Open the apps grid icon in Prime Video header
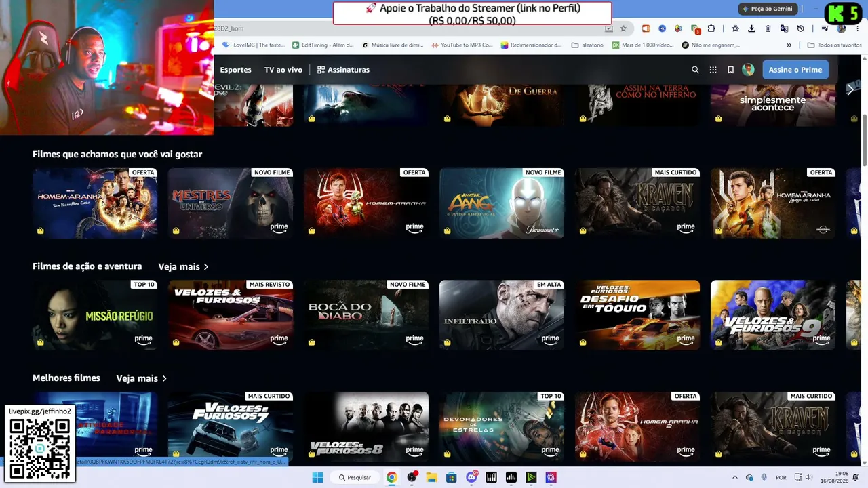Viewport: 868px width, 488px height. (x=713, y=70)
